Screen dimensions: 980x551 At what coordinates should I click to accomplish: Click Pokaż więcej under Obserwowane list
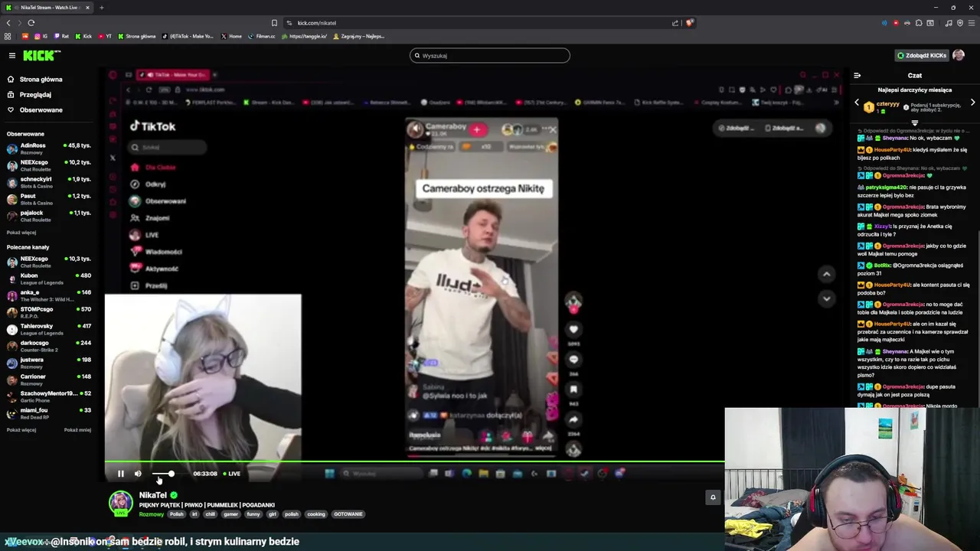[x=21, y=232]
